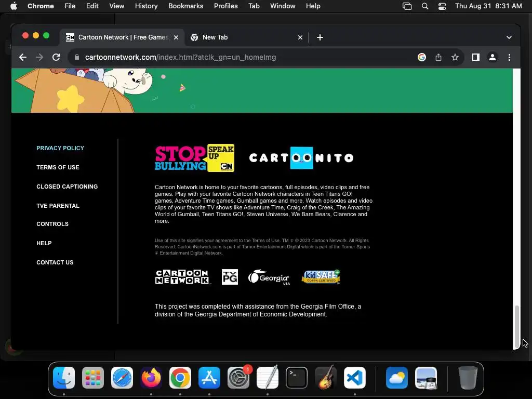
Task: Open Control Center in menu bar
Action: 442,6
